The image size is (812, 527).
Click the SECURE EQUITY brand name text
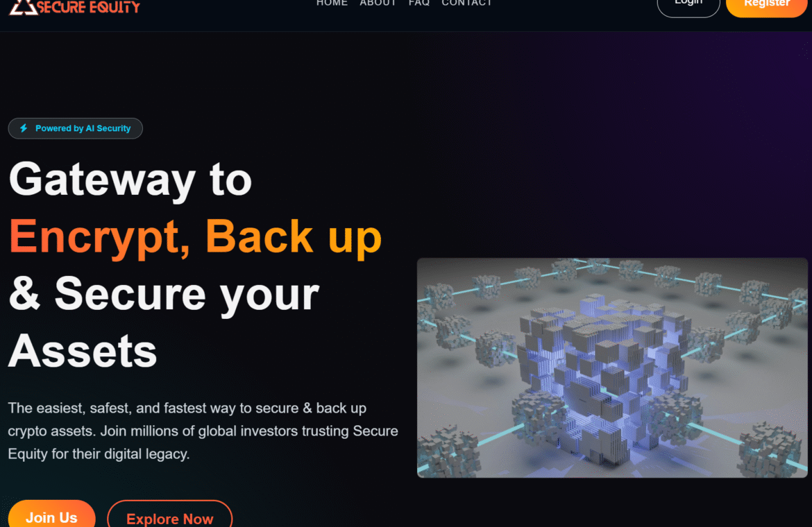coord(89,7)
